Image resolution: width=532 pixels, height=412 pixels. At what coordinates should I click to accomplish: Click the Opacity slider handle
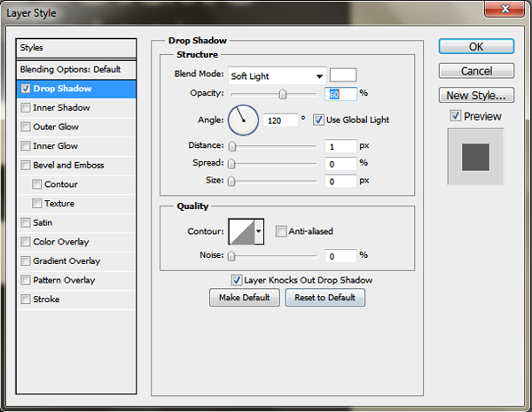click(283, 94)
